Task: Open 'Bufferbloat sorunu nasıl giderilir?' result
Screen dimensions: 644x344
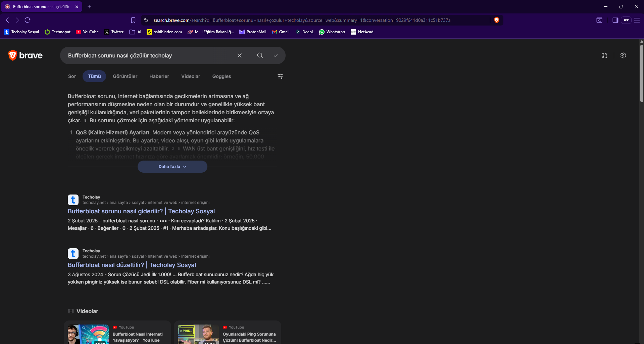Action: (141, 211)
